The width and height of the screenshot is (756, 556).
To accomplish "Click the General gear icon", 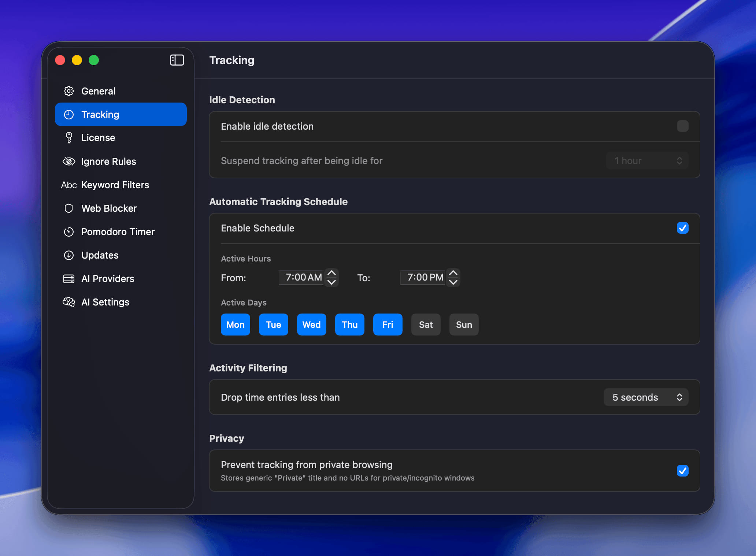I will pyautogui.click(x=69, y=91).
